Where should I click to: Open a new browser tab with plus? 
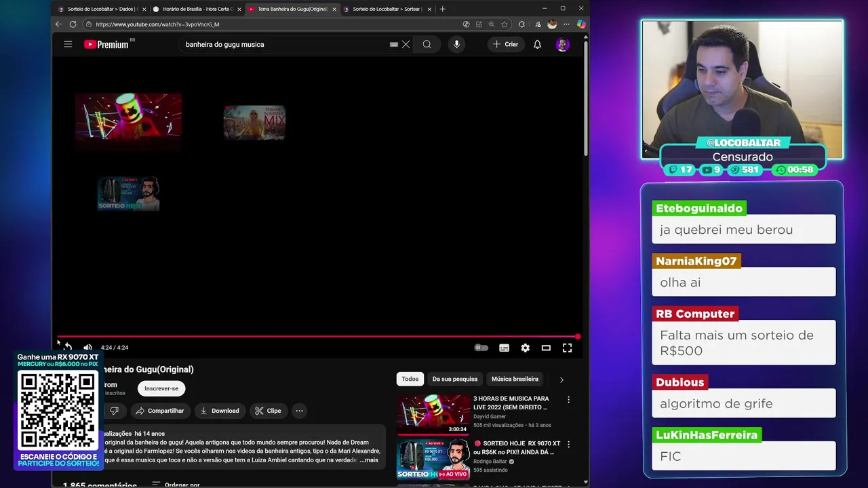pyautogui.click(x=443, y=9)
